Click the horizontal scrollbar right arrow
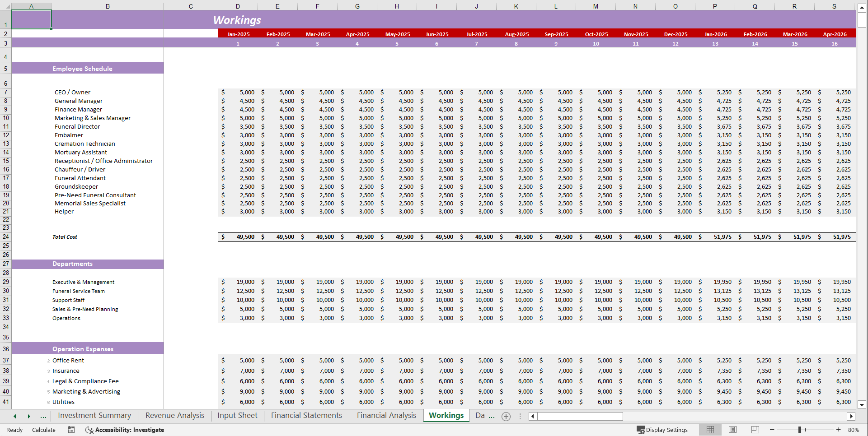This screenshot has height=436, width=868. pos(851,416)
